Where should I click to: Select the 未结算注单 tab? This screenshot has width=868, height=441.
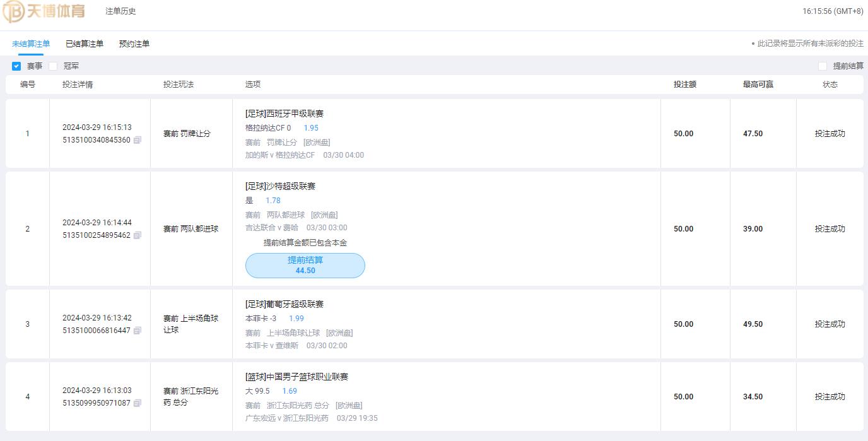pyautogui.click(x=31, y=44)
